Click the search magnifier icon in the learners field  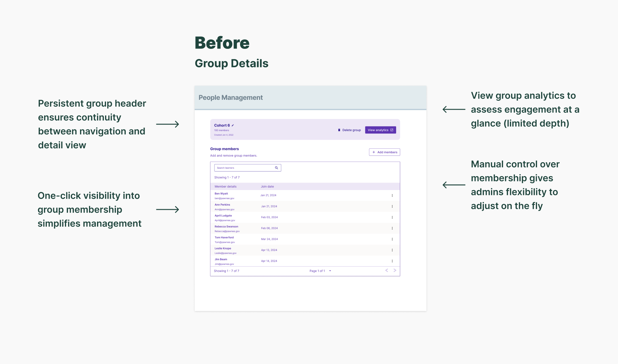click(277, 168)
